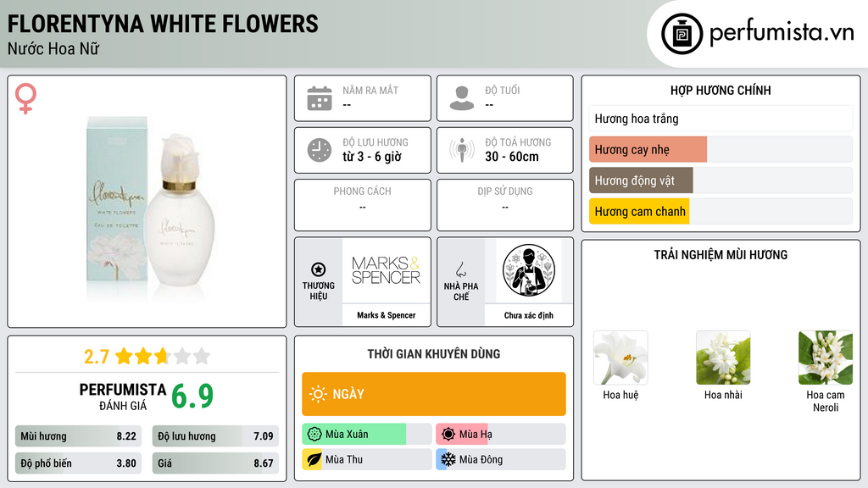This screenshot has height=488, width=868.
Task: Click the star badge icon above Thương hiệu
Action: tap(319, 269)
